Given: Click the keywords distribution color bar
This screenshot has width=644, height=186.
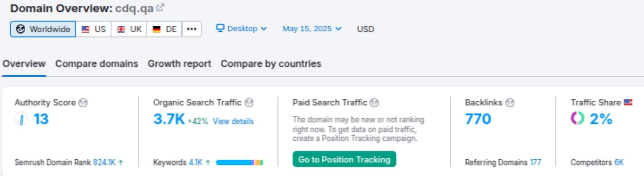Looking at the screenshot, I should (x=239, y=162).
